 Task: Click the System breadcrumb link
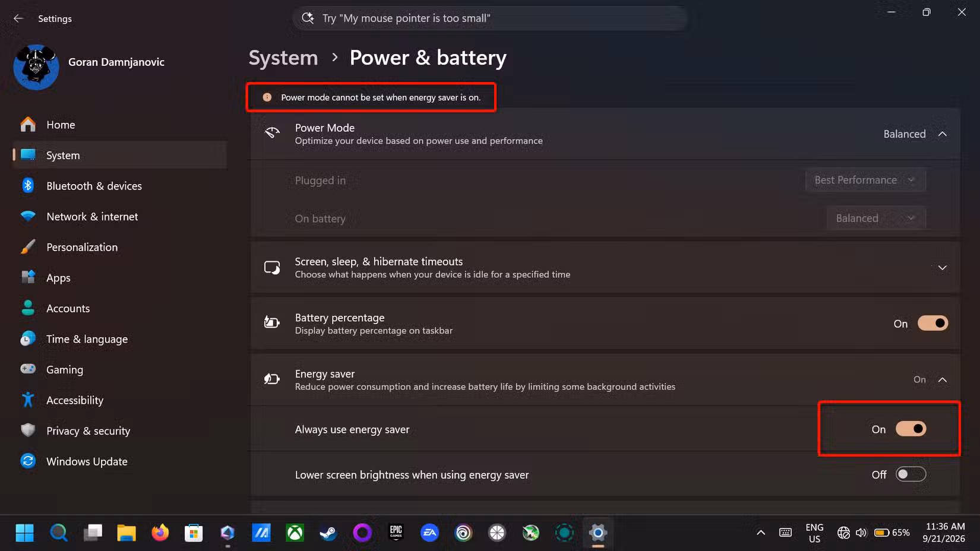[x=283, y=58]
